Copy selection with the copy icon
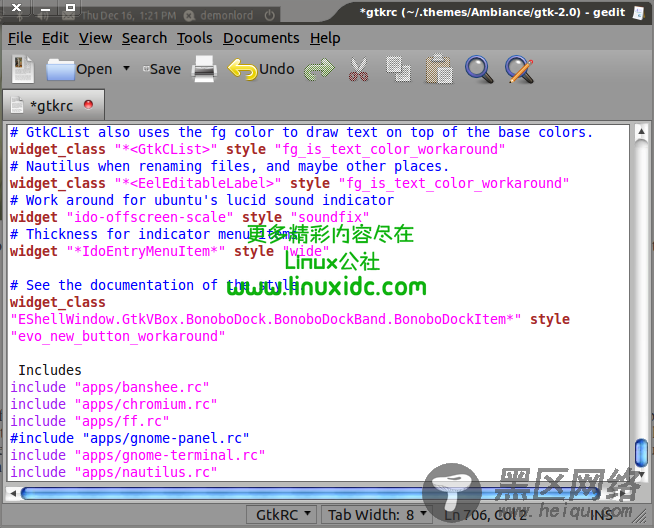 tap(398, 69)
